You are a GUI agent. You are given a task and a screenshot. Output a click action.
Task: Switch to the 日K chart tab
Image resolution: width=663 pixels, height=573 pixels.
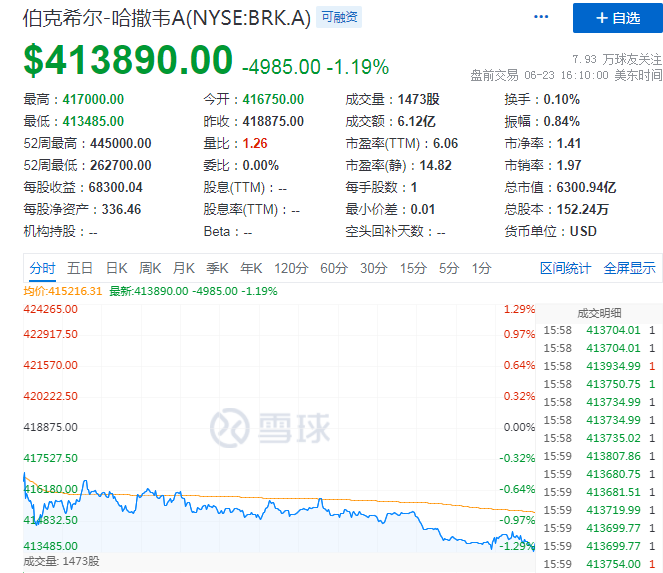pos(117,268)
